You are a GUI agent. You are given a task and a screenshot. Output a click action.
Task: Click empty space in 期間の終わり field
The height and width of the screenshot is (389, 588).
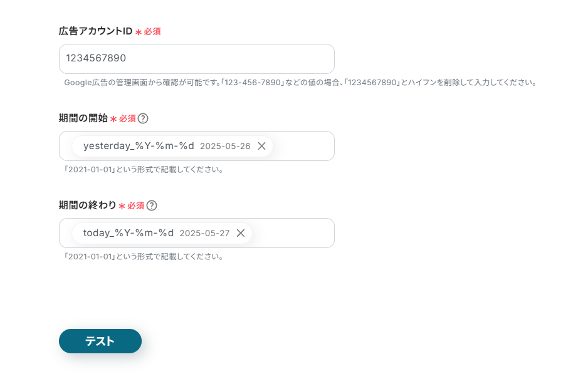[x=292, y=233]
